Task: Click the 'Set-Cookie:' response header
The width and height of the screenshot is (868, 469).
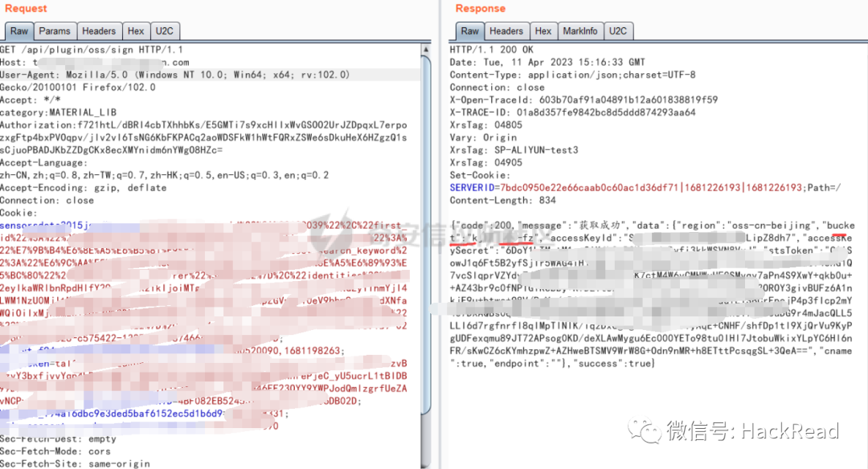Action: point(479,175)
